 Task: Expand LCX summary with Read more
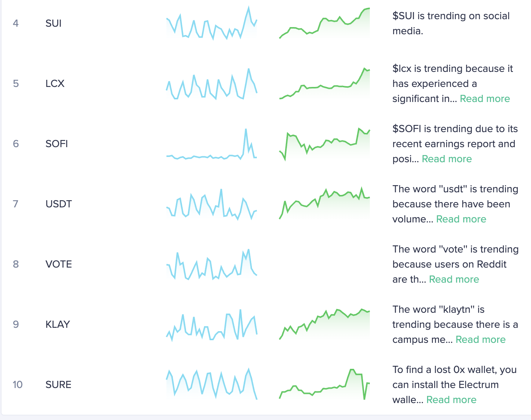485,99
